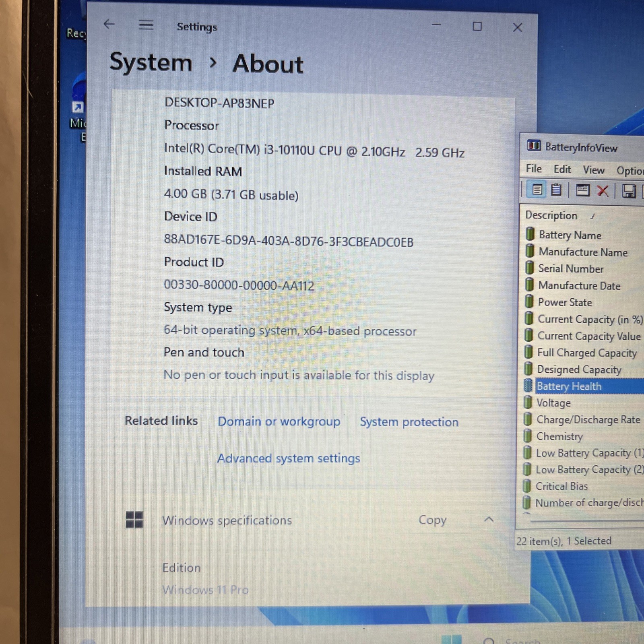Click battery icon beside Serial Number
644x644 pixels.
530,268
